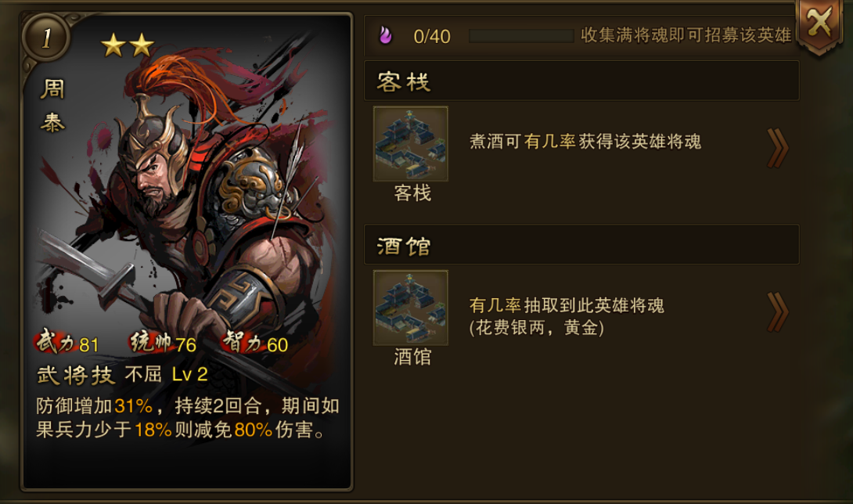Tap the 武将技 不屈 Lv 2 skill label
This screenshot has height=504, width=853.
(x=122, y=375)
